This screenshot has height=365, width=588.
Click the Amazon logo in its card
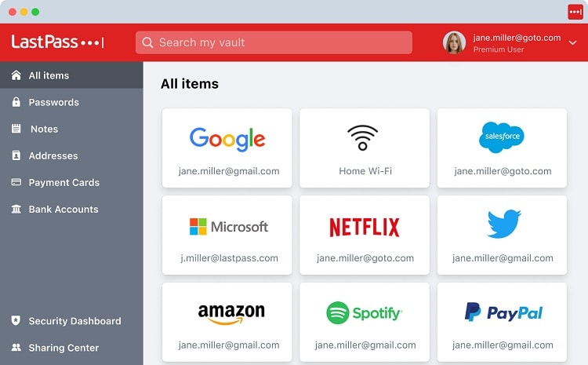click(x=231, y=313)
